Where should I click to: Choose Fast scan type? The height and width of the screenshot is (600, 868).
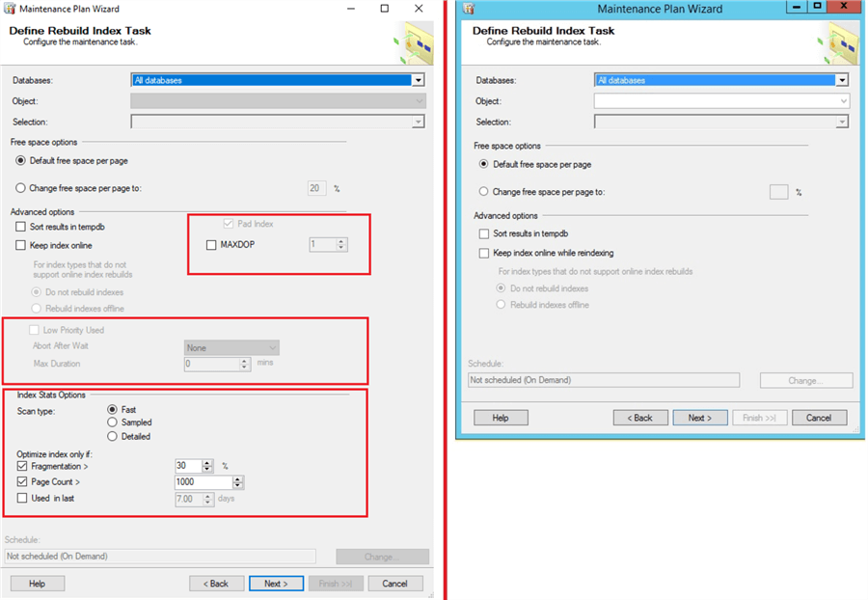[113, 410]
